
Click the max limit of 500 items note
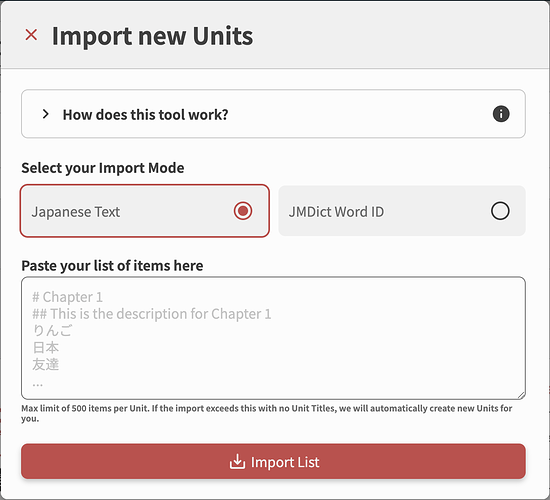[267, 413]
